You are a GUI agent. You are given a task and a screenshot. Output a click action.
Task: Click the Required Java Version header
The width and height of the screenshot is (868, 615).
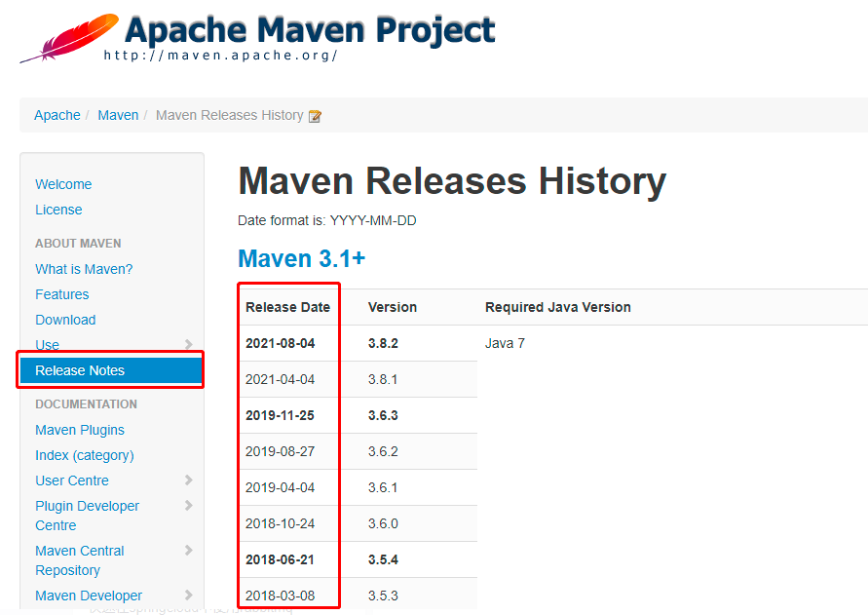pos(558,308)
